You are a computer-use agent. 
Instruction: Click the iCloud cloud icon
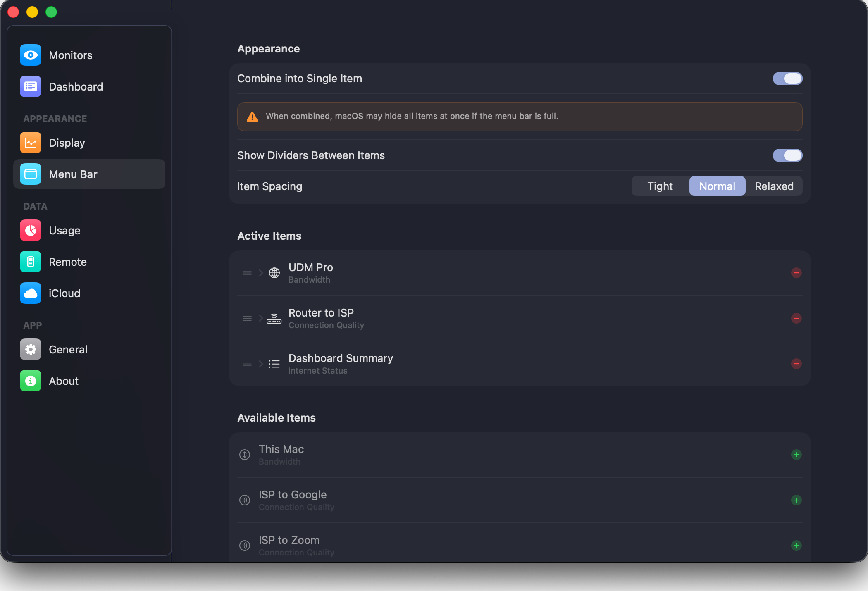[x=31, y=293]
